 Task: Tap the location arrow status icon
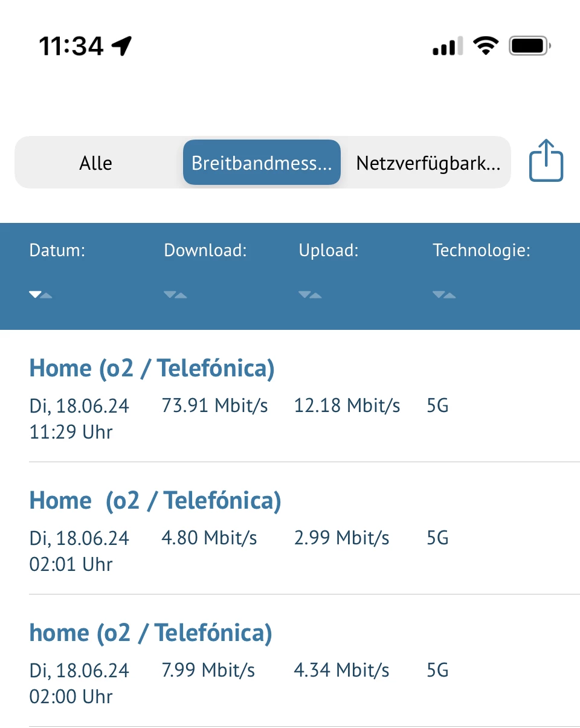pos(122,45)
